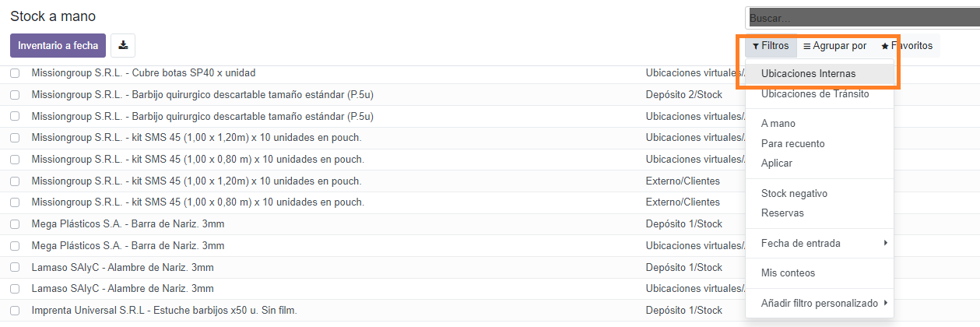Open the Agrupar por menu
980x327 pixels.
(x=834, y=46)
